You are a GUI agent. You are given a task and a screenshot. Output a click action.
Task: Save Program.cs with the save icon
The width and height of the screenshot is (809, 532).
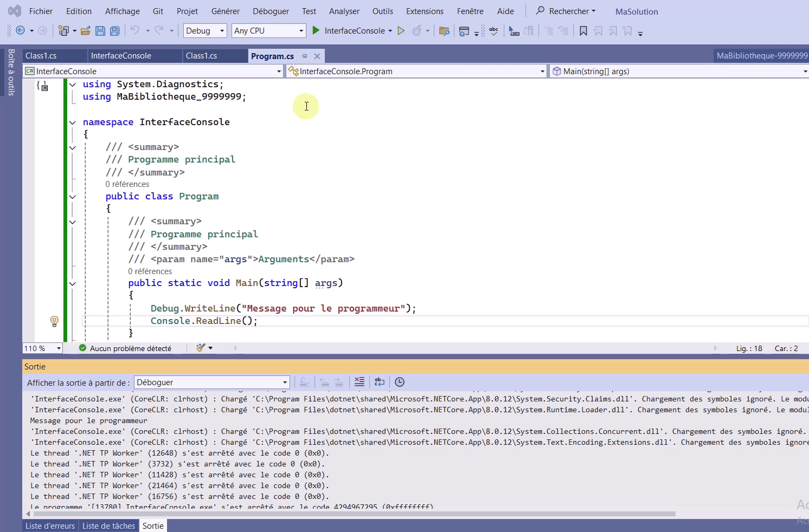pos(100,31)
